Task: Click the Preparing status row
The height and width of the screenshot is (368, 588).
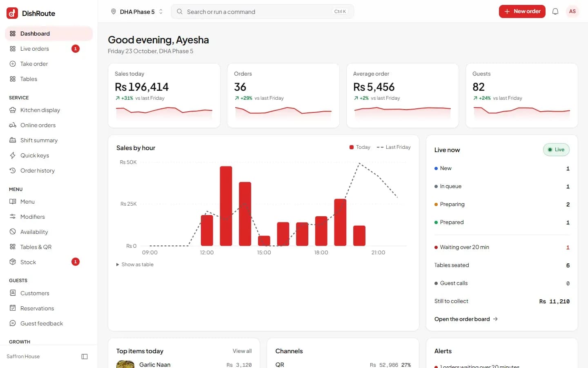Action: click(x=502, y=204)
